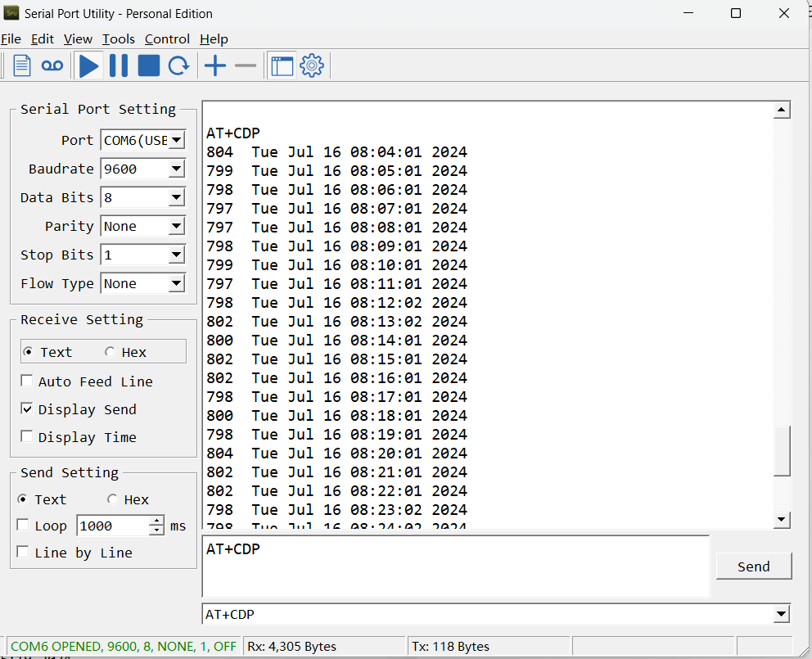Click the Loop interval 1000 field

tap(113, 526)
